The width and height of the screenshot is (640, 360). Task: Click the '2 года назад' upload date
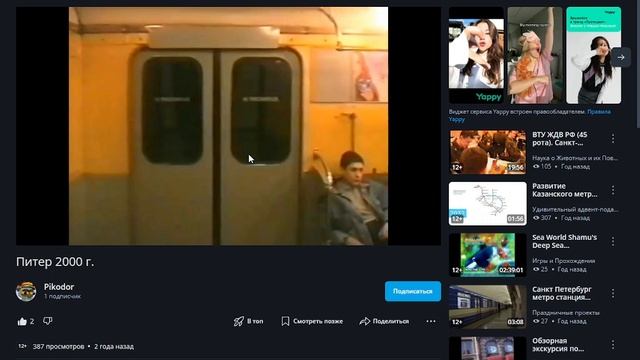tap(114, 347)
